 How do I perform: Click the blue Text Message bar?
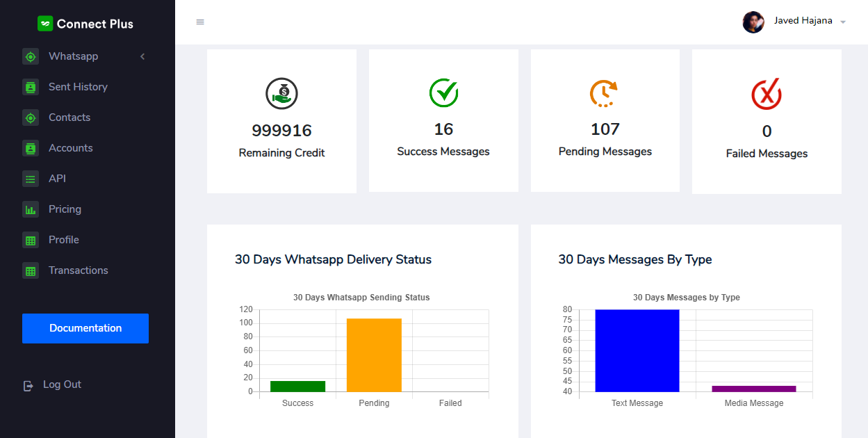point(637,350)
